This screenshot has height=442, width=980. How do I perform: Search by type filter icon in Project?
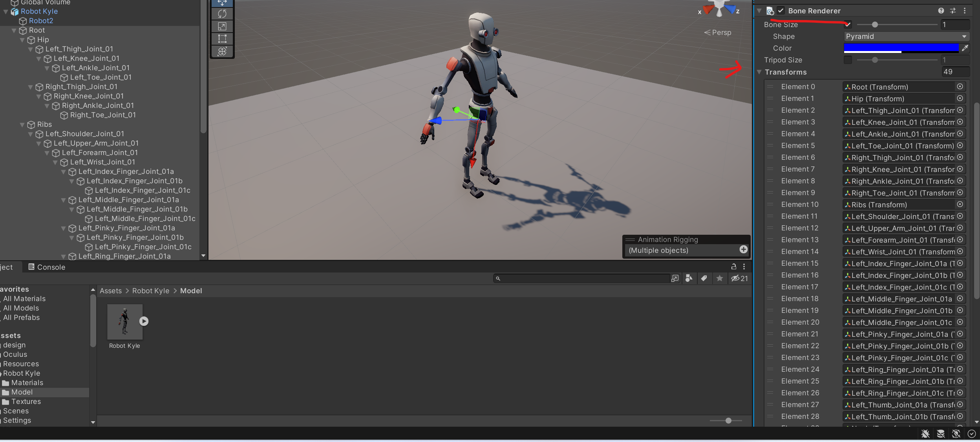[689, 278]
